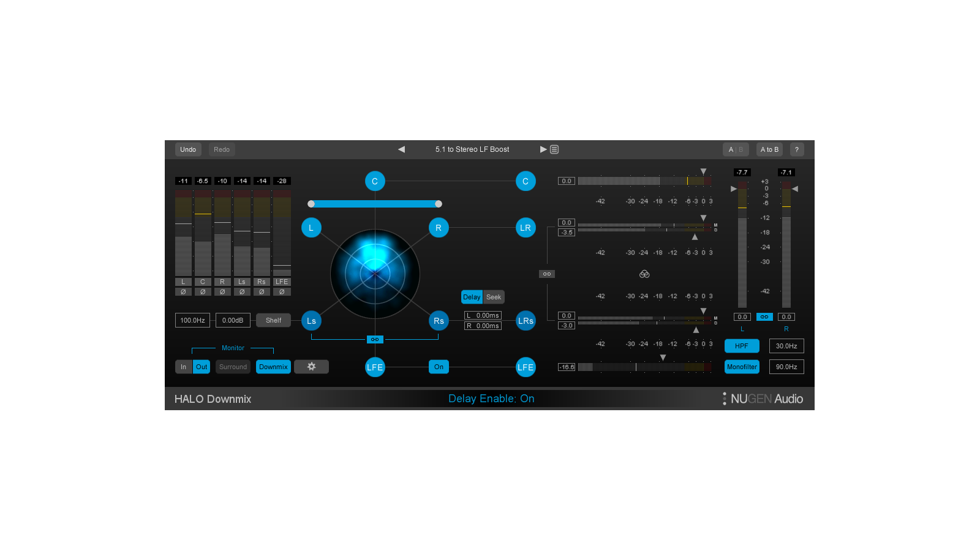Switch to the Seek tab
This screenshot has width=980, height=551.
coord(494,297)
